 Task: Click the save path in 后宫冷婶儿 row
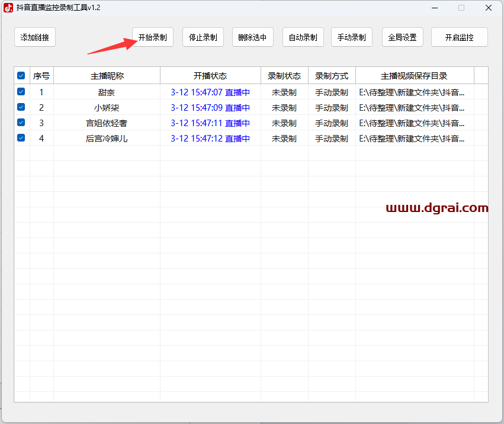[412, 139]
